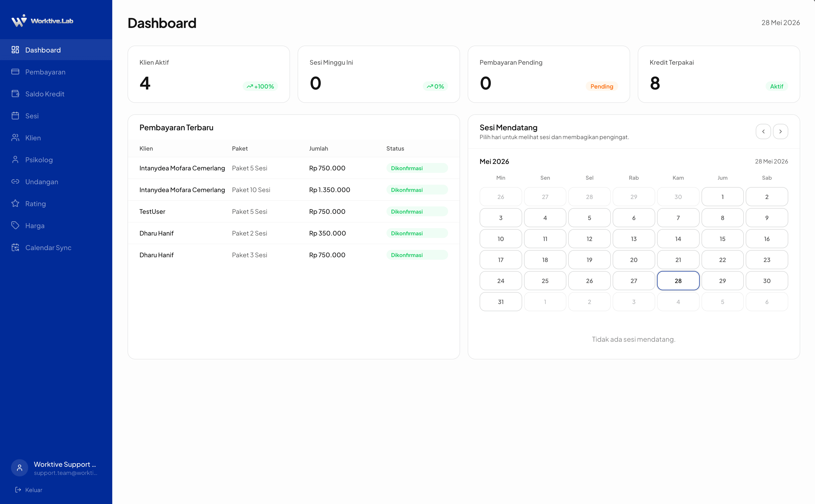
Task: Click TestUser in payments table
Action: [x=152, y=211]
